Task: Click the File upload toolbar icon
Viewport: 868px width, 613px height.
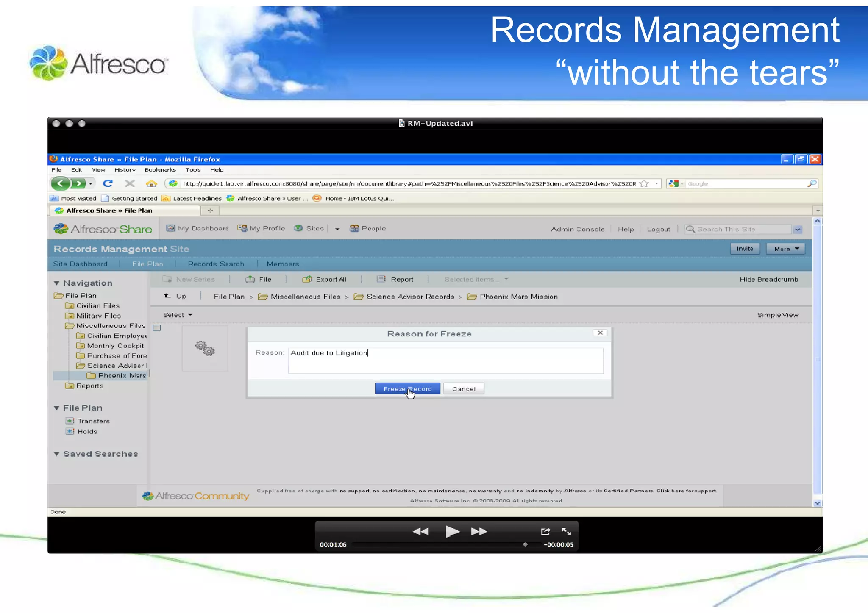Action: pyautogui.click(x=250, y=279)
